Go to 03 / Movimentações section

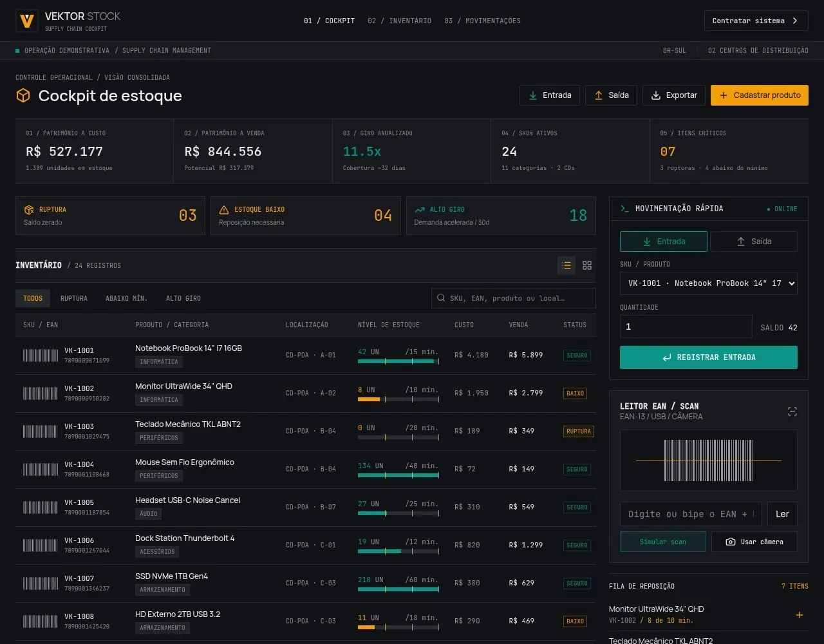pyautogui.click(x=482, y=21)
